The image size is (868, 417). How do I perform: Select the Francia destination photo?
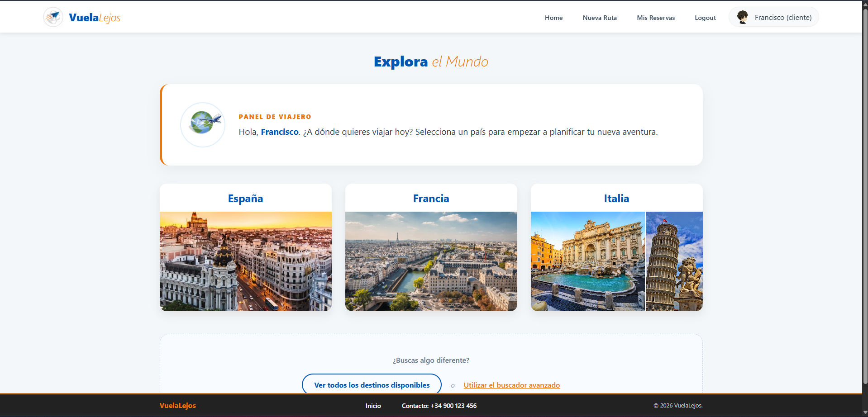pos(431,261)
